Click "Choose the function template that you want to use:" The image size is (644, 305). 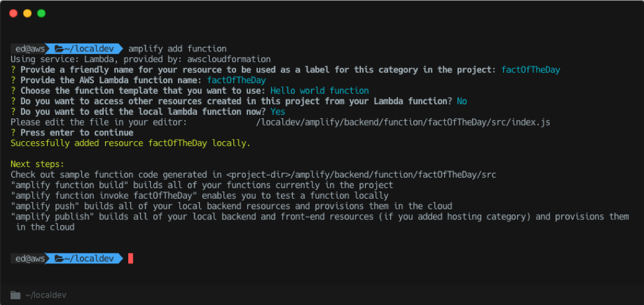pyautogui.click(x=143, y=90)
